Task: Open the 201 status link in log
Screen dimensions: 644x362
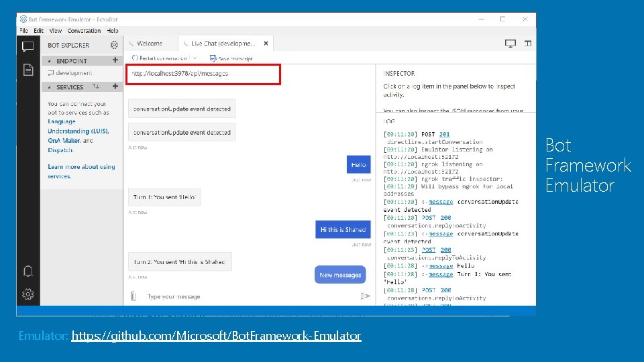Action: point(444,134)
